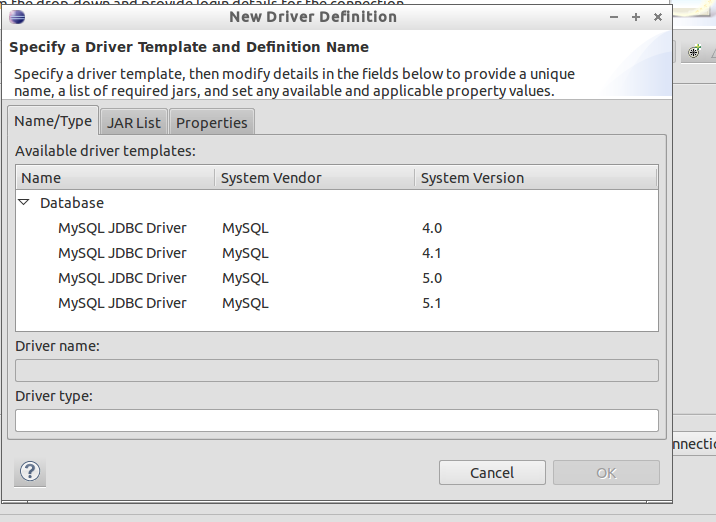
Task: Click the System Version column header
Action: coord(535,178)
